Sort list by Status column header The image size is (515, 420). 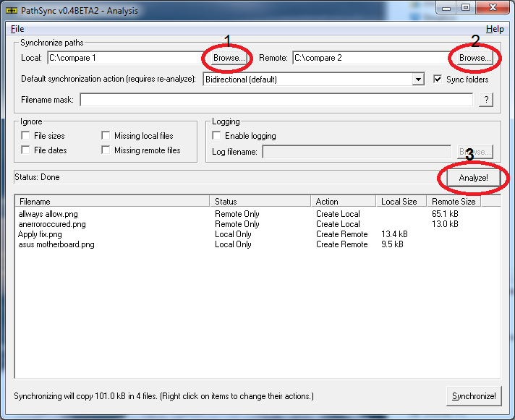(x=260, y=202)
